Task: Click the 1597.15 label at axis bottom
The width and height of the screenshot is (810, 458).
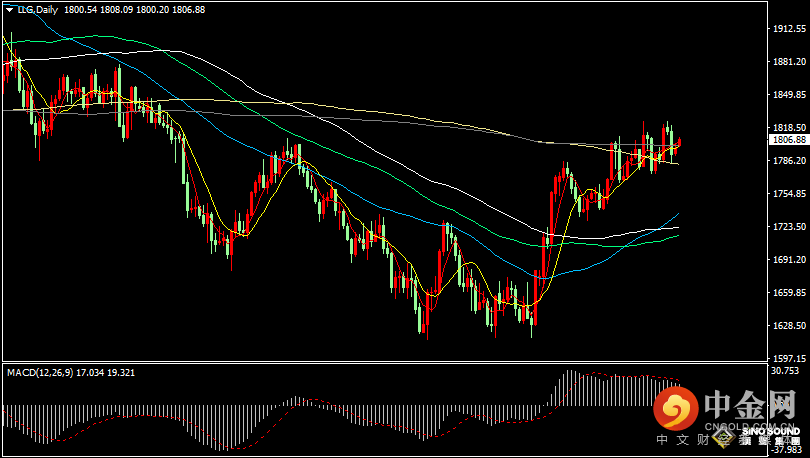Action: [x=789, y=358]
